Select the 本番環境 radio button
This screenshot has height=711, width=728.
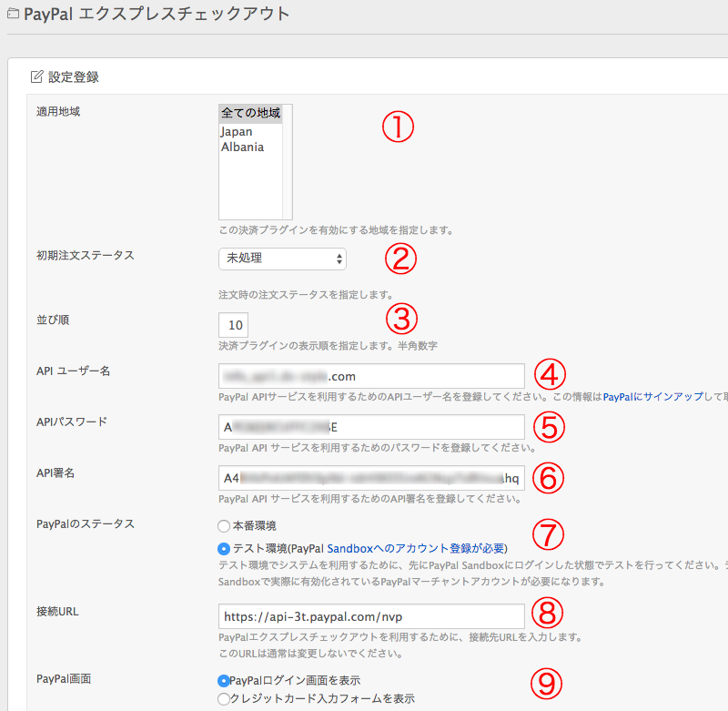tap(223, 525)
